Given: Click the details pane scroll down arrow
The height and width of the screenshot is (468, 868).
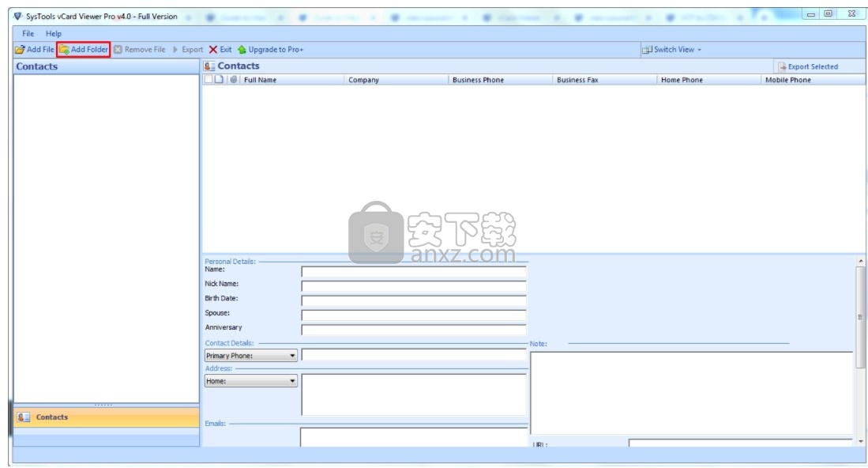Looking at the screenshot, I should 860,441.
